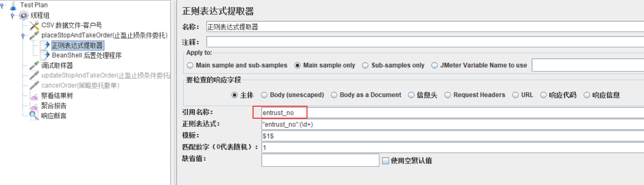Select the 聚合报告 listener icon
The image size is (644, 185).
[x=34, y=106]
